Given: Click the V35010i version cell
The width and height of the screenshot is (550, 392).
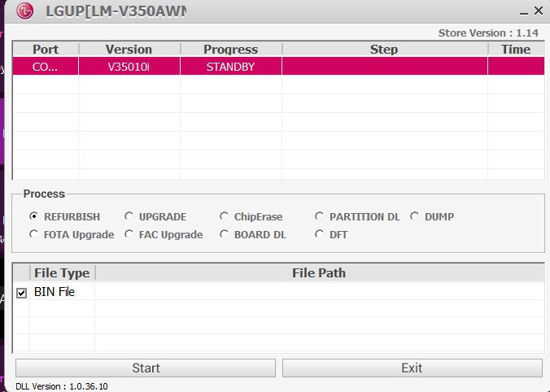Looking at the screenshot, I should [x=129, y=66].
